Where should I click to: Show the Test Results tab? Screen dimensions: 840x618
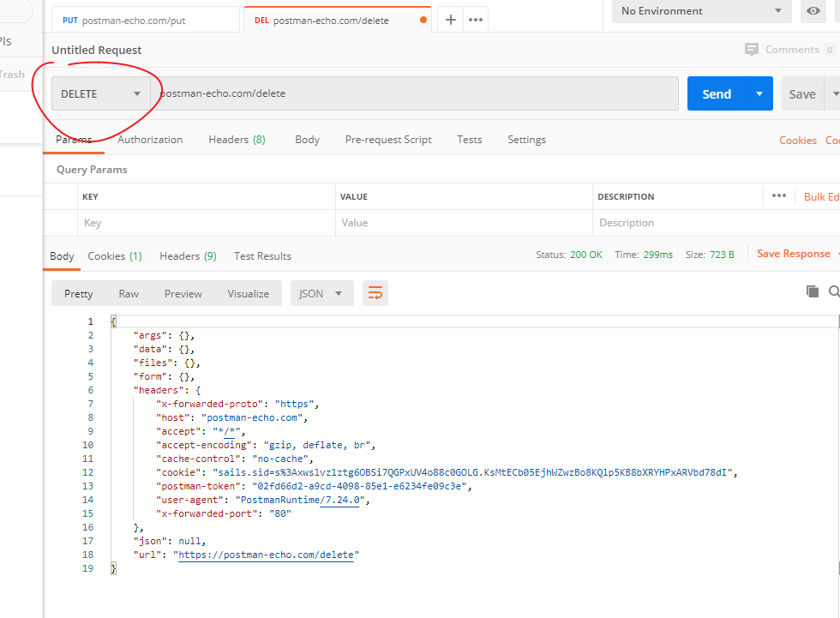coord(262,256)
